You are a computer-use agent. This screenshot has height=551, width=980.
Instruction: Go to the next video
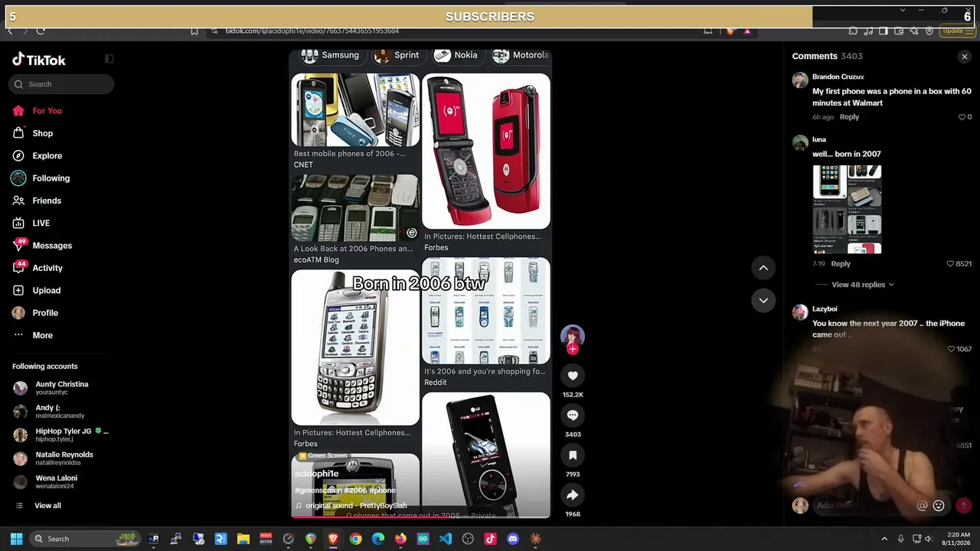(763, 301)
